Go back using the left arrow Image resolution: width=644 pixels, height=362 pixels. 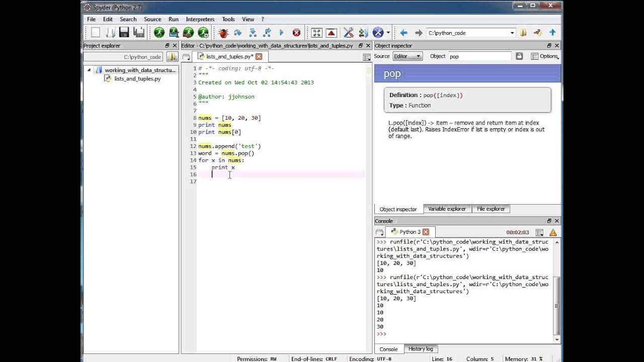pos(404,33)
